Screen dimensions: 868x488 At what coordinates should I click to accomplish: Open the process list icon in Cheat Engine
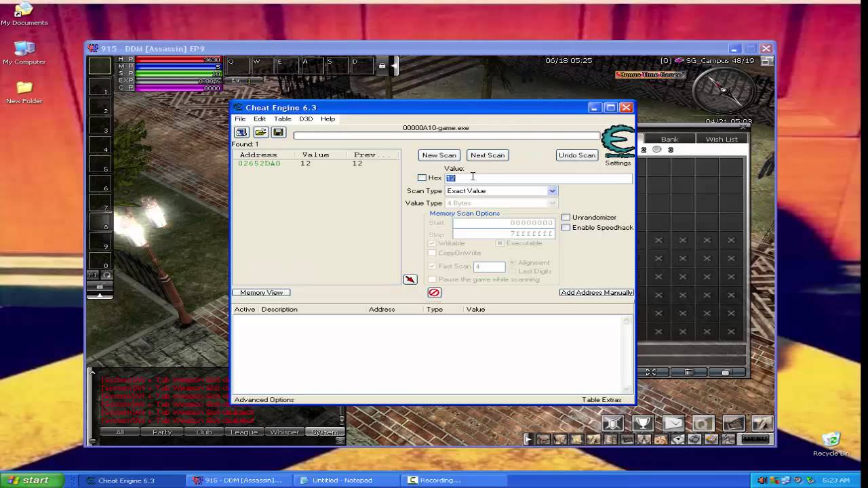[241, 132]
